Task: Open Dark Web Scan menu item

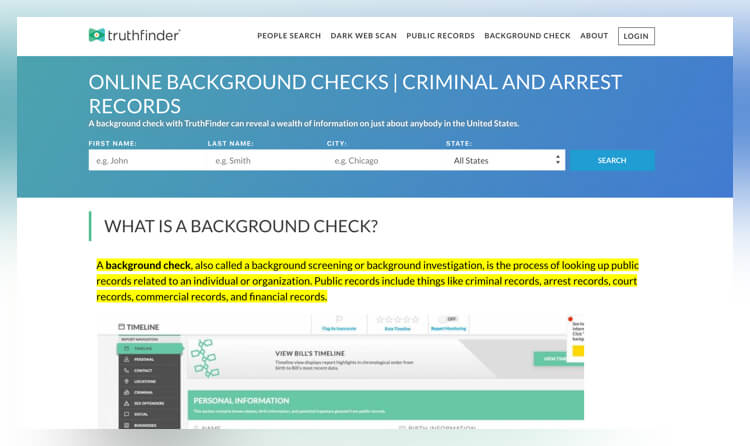Action: pos(363,36)
